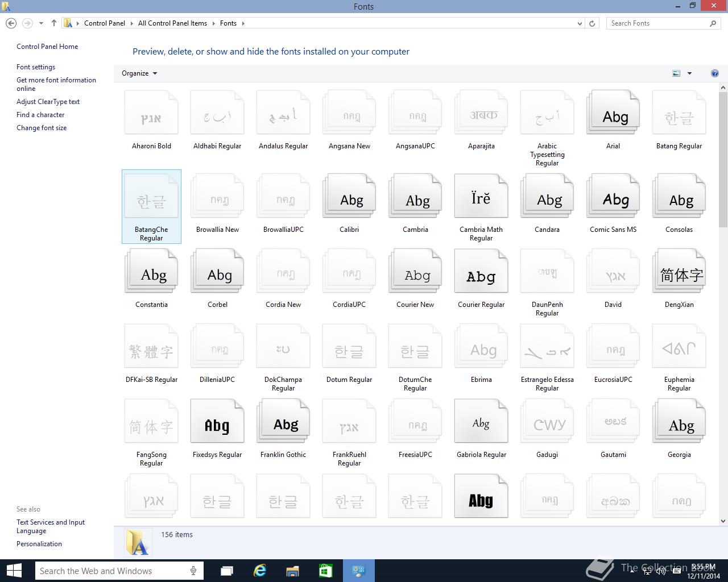Select the Constantia font icon
Image resolution: width=728 pixels, height=582 pixels.
(151, 271)
